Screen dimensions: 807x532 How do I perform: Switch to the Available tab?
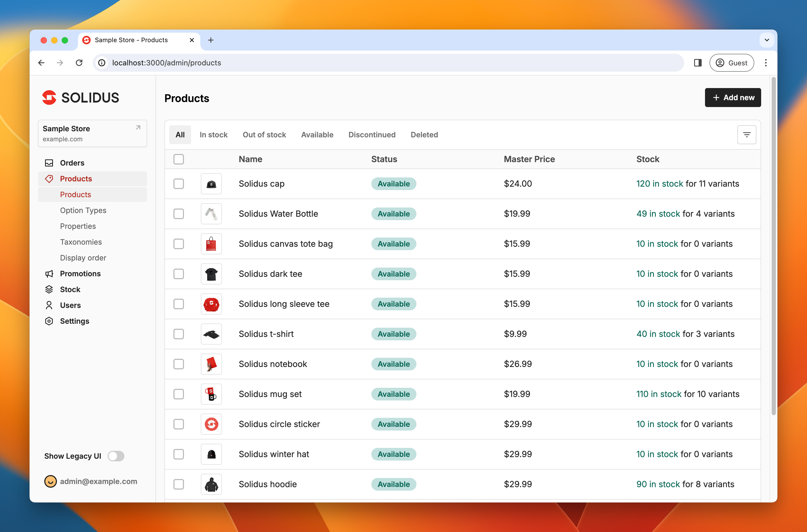pos(317,135)
